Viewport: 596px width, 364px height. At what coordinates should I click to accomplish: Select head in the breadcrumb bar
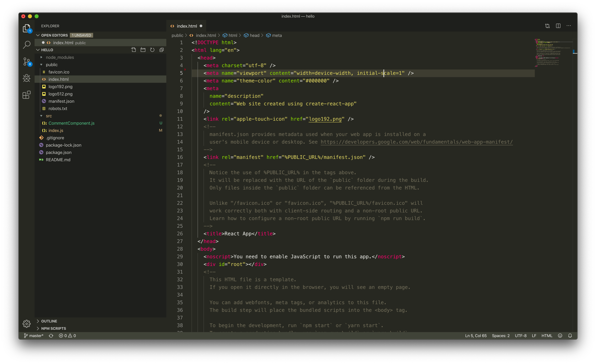255,35
